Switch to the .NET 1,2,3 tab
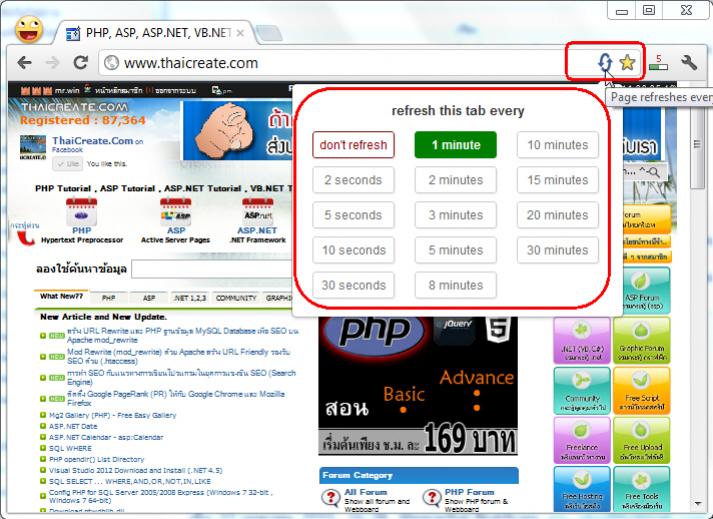 [x=190, y=298]
